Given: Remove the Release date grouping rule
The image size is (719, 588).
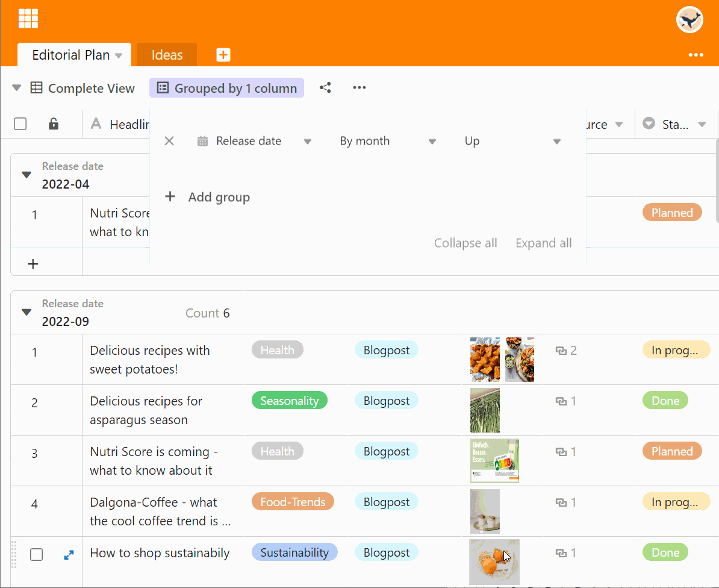Looking at the screenshot, I should 169,141.
